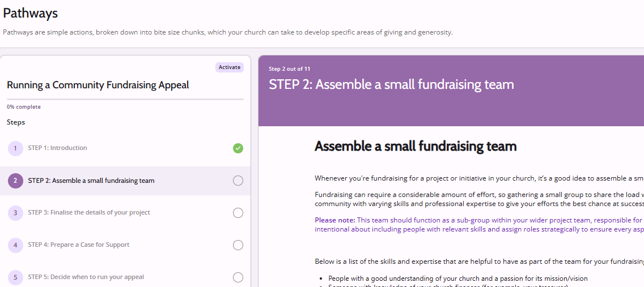Check the Step 4 completion circle

[x=238, y=245]
